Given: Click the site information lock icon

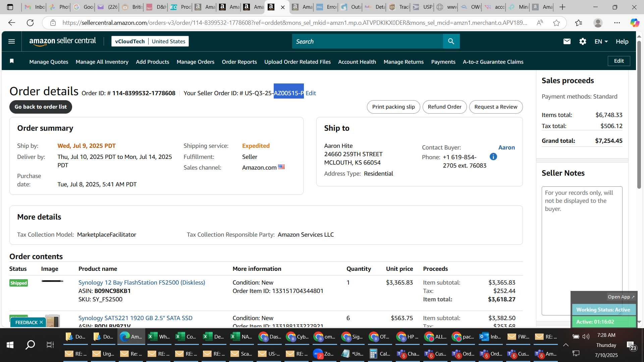Looking at the screenshot, I should click(53, 23).
